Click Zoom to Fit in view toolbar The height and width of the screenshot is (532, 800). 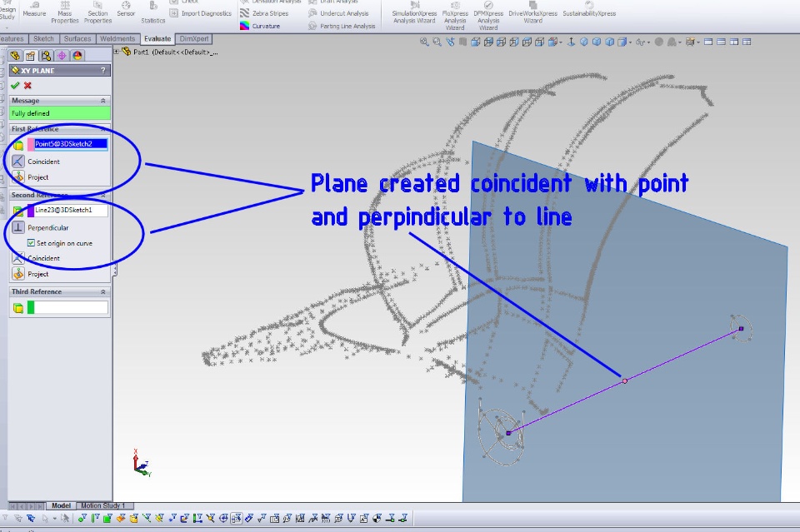click(x=424, y=42)
